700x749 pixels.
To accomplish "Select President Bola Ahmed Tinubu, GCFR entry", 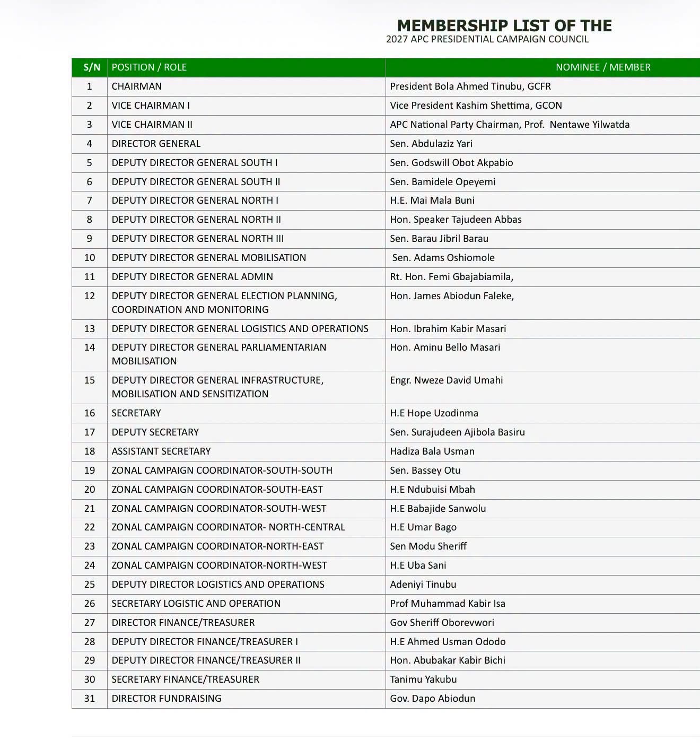I will click(x=470, y=86).
